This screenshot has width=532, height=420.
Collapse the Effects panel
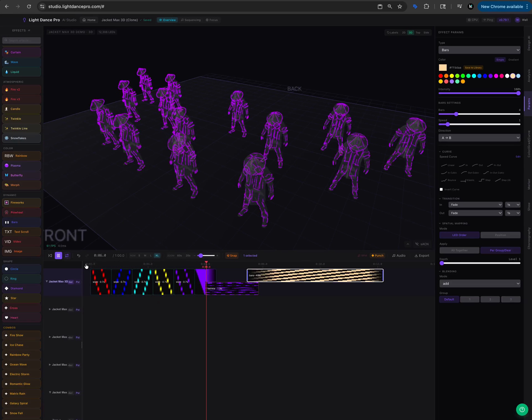(29, 30)
